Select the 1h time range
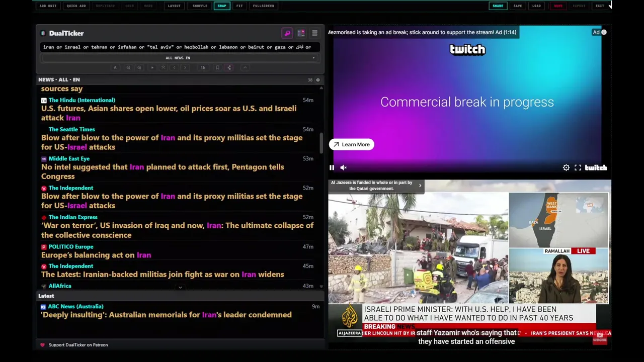Screen dimensions: 644x362 tap(203, 67)
